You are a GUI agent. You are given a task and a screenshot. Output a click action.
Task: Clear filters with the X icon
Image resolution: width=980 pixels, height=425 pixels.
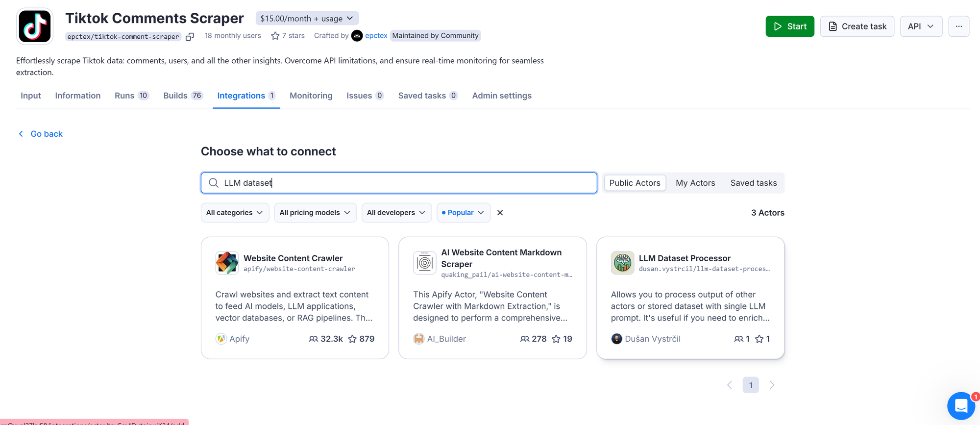pyautogui.click(x=500, y=213)
